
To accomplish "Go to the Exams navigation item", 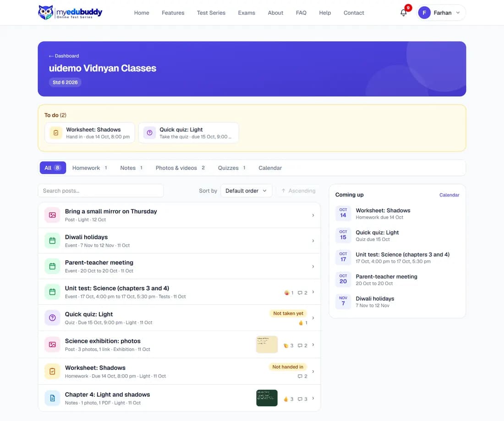I will (247, 13).
